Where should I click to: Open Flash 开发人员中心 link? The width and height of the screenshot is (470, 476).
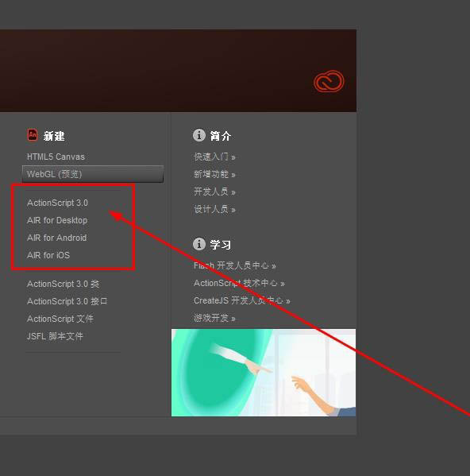[235, 265]
